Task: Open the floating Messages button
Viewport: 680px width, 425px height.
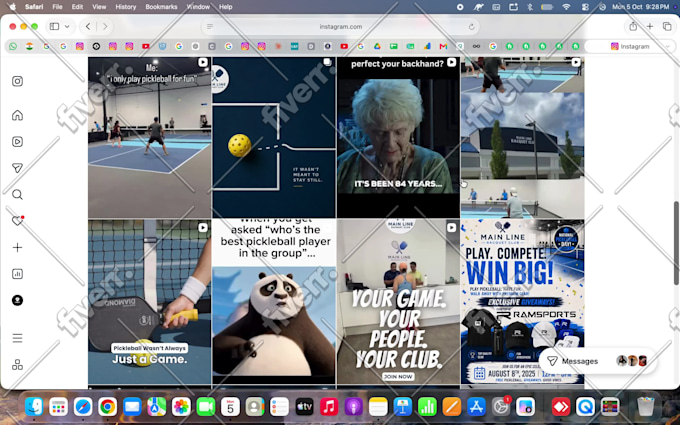Action: click(597, 361)
